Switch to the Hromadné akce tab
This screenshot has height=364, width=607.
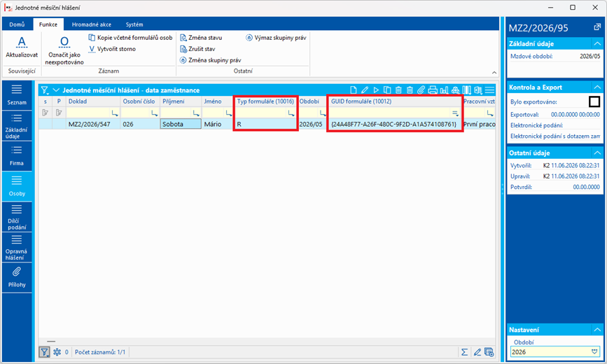point(91,24)
